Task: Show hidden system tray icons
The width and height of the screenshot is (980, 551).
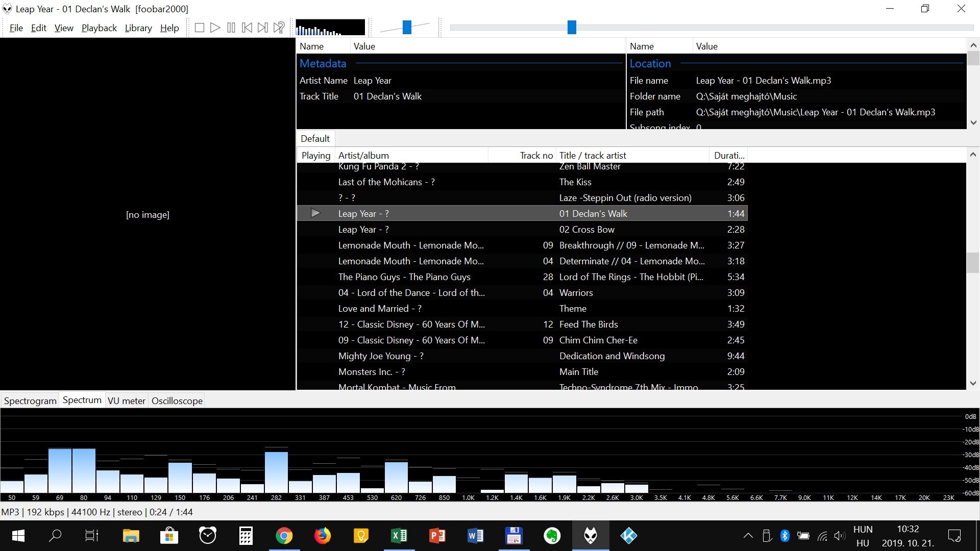Action: 748,536
